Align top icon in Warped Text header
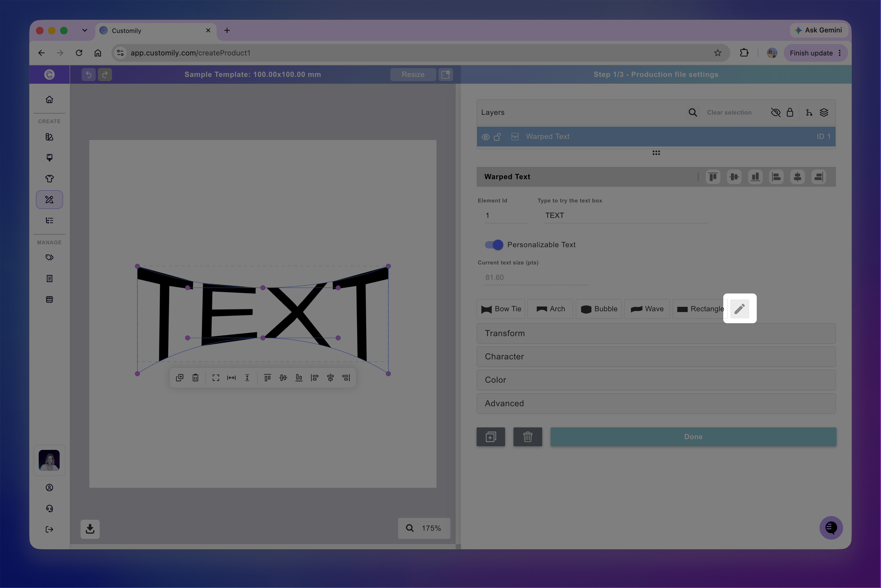 pyautogui.click(x=713, y=177)
